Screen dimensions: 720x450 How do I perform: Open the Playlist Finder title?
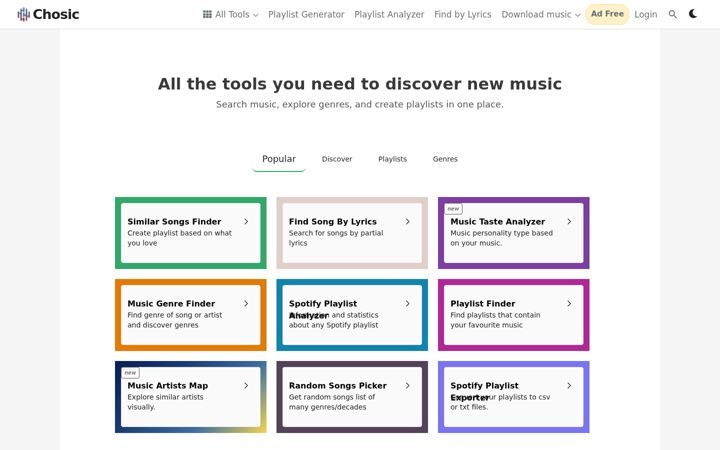tap(483, 304)
